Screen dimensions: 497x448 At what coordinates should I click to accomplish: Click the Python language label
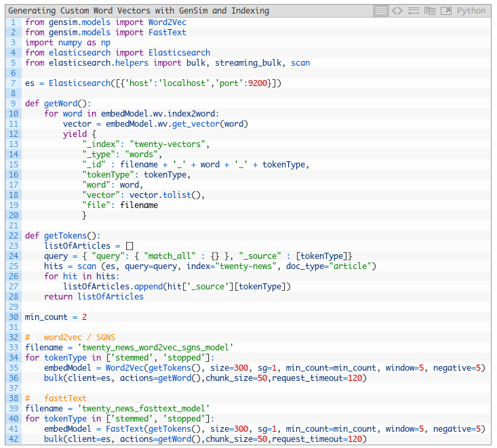[x=471, y=11]
